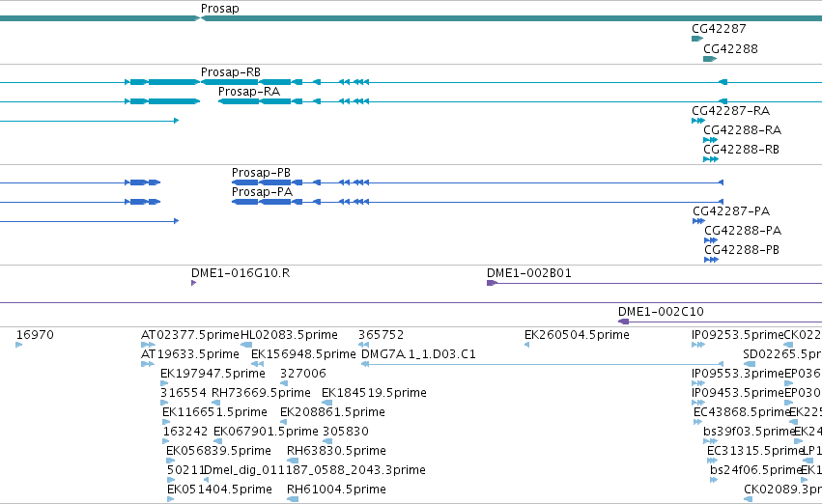Viewport: 822px width, 504px height.
Task: Click the 16970 EST arrow
Action: [x=19, y=345]
